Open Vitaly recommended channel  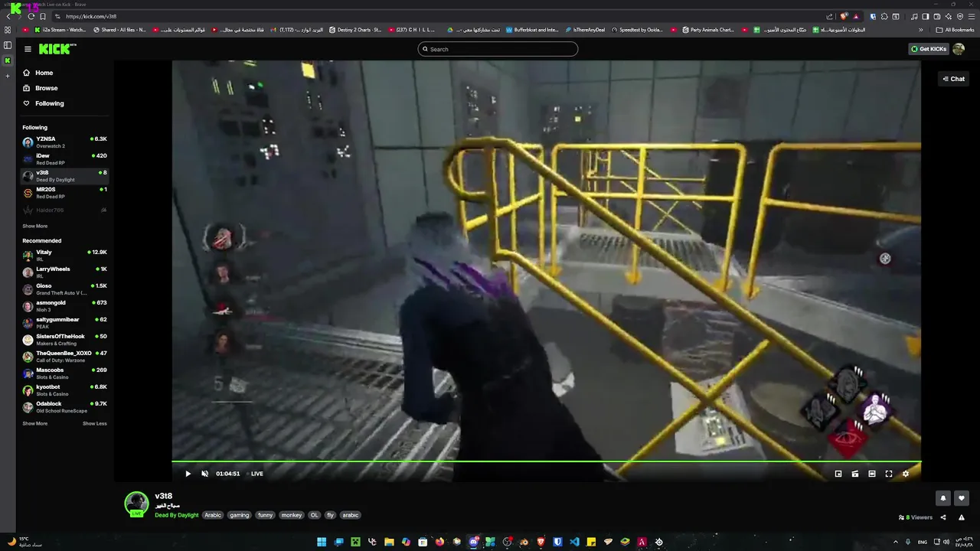point(64,256)
